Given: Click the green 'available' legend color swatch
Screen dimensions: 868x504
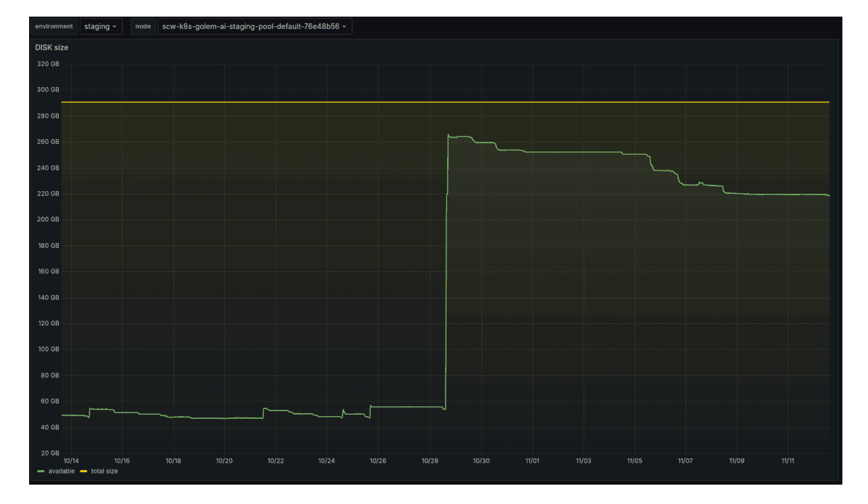Looking at the screenshot, I should pos(41,471).
